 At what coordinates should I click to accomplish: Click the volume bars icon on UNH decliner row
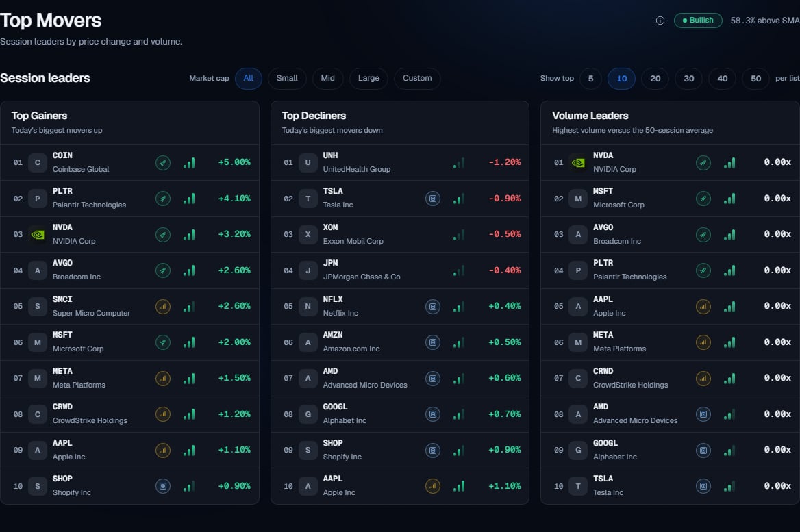pos(459,163)
